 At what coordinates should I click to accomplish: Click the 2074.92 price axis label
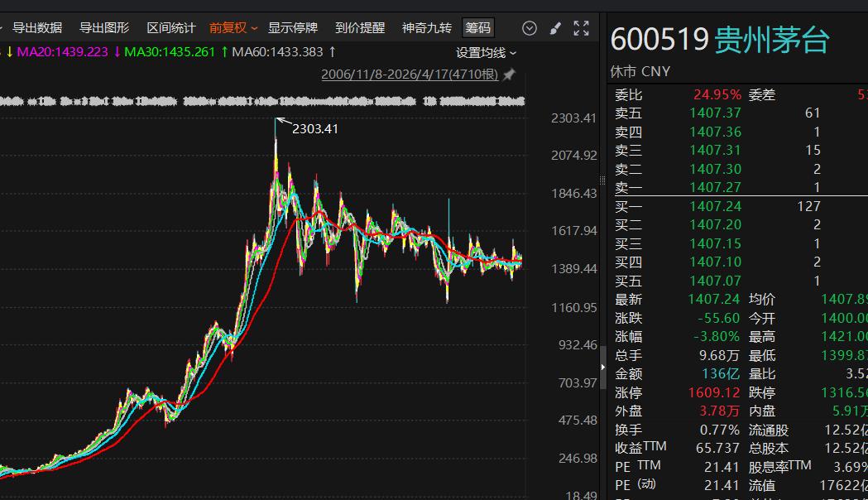click(x=574, y=156)
